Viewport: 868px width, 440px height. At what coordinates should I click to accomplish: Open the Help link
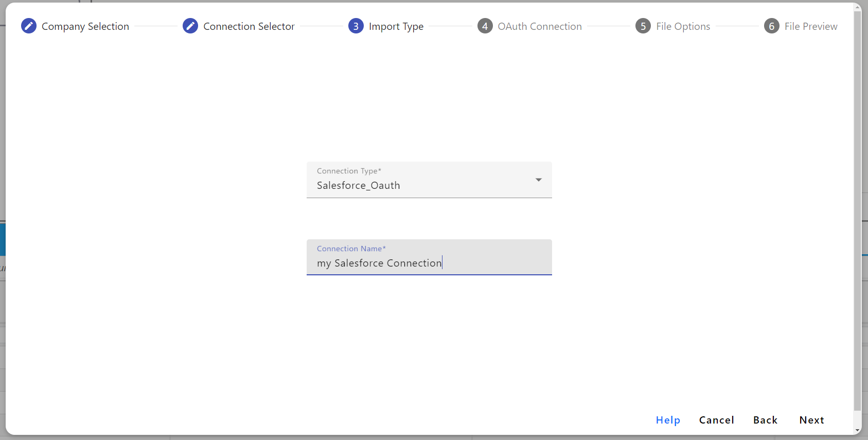point(668,420)
